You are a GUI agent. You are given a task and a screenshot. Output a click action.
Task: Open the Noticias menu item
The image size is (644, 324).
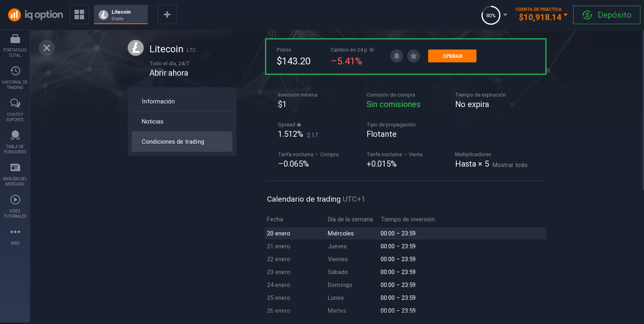pos(182,122)
